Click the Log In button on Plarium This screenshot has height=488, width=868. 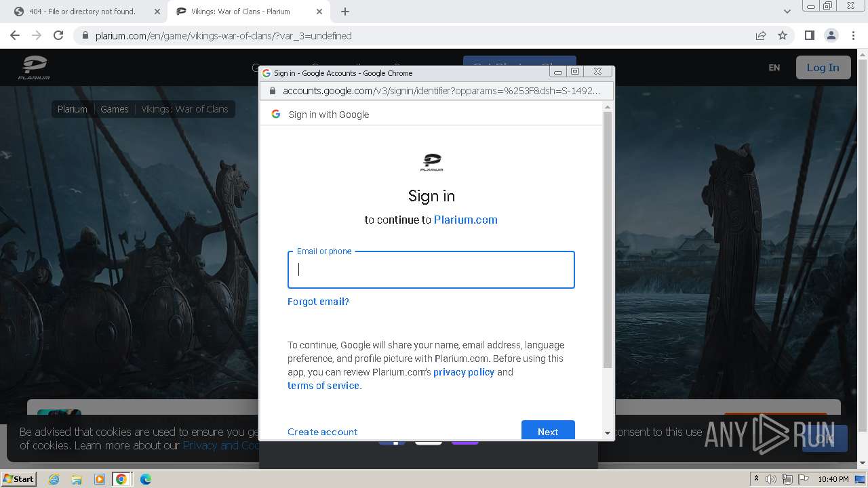click(x=823, y=68)
